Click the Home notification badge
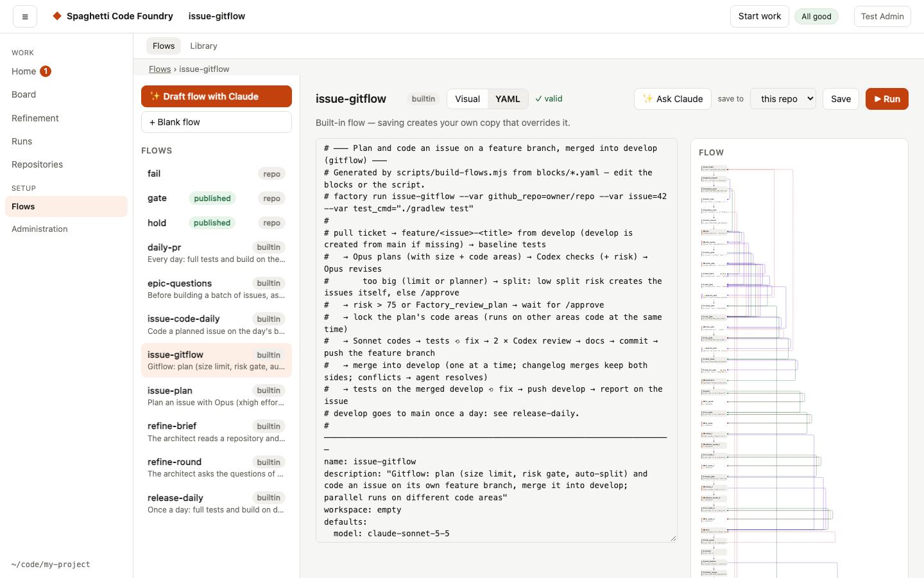Screen dimensions: 924x578 point(46,71)
